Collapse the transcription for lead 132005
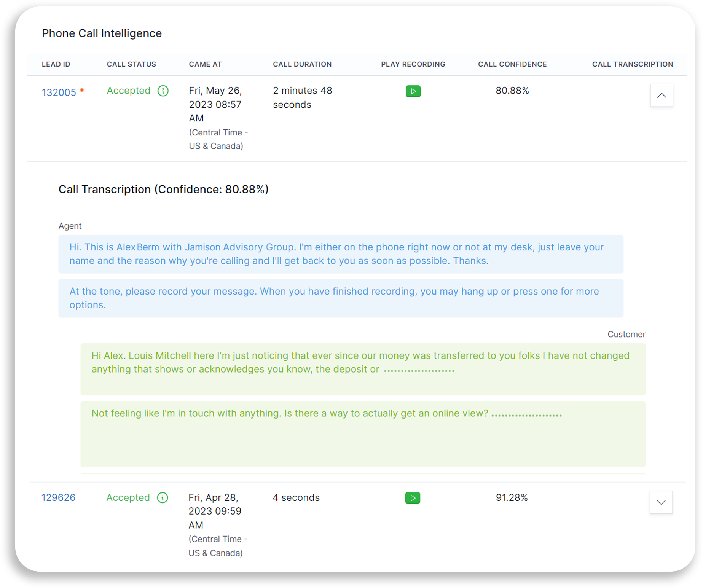The width and height of the screenshot is (703, 588). (662, 96)
